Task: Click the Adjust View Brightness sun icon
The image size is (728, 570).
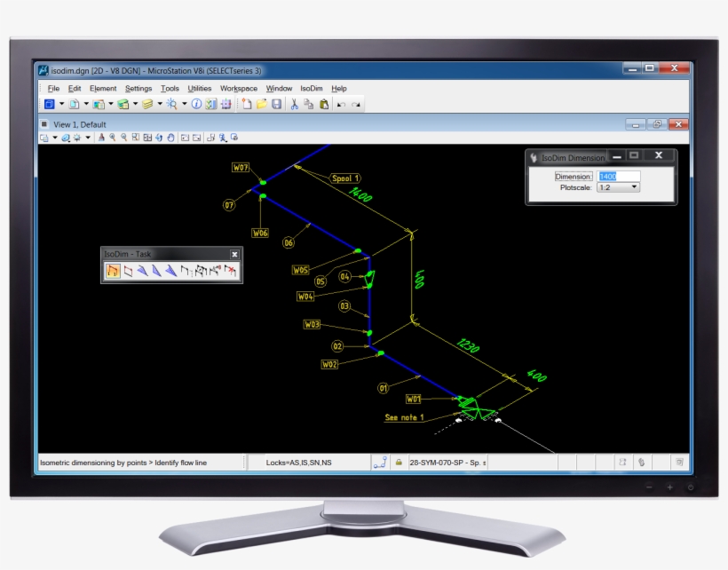Action: pos(77,138)
